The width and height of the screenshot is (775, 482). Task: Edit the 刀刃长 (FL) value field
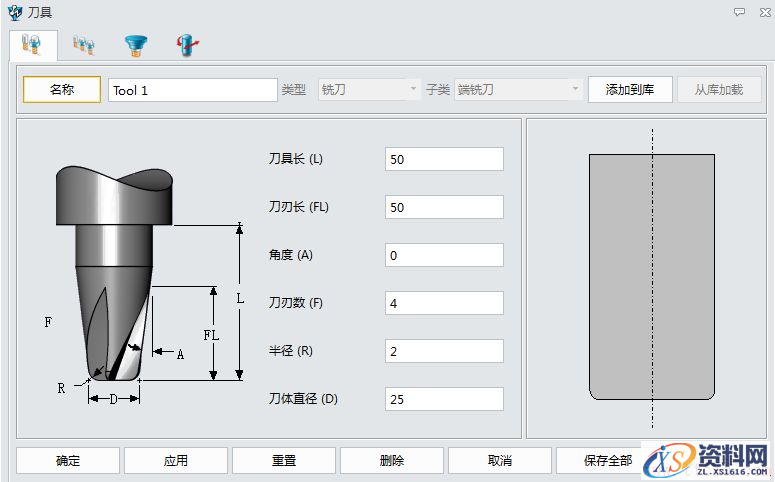[444, 207]
